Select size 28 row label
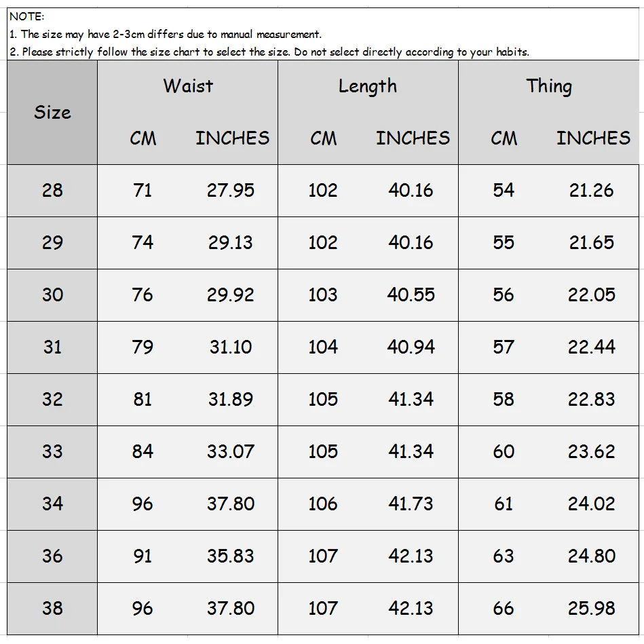This screenshot has width=644, height=644. [52, 191]
